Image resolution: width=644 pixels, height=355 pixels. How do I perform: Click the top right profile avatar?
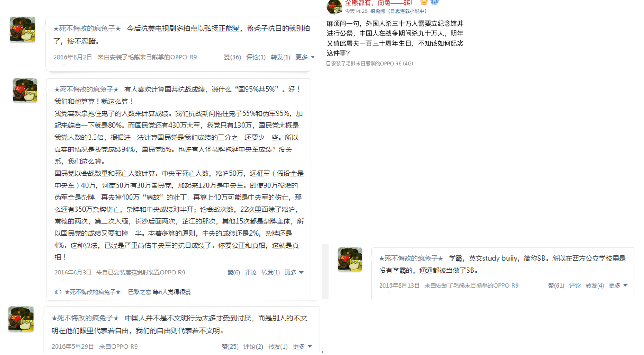click(334, 7)
